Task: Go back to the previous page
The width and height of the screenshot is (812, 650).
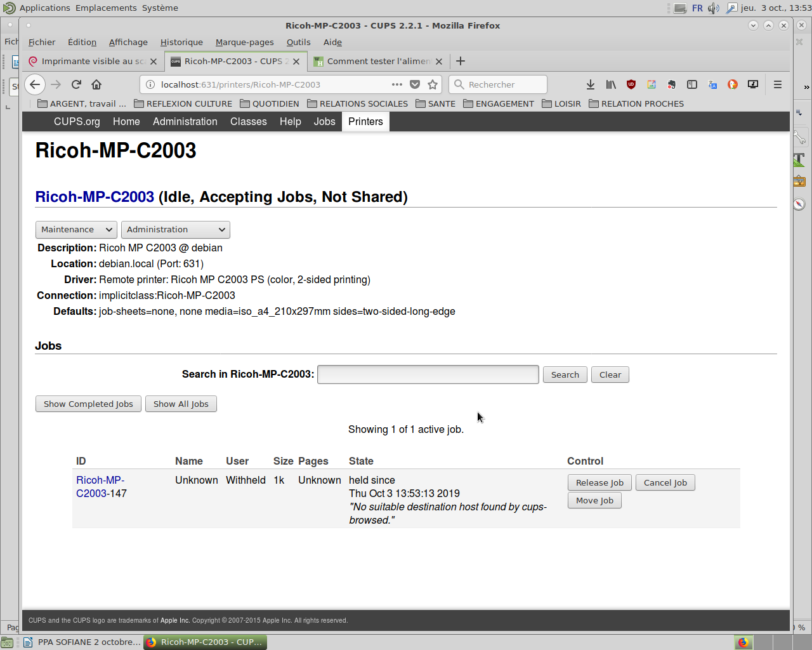Action: point(35,84)
